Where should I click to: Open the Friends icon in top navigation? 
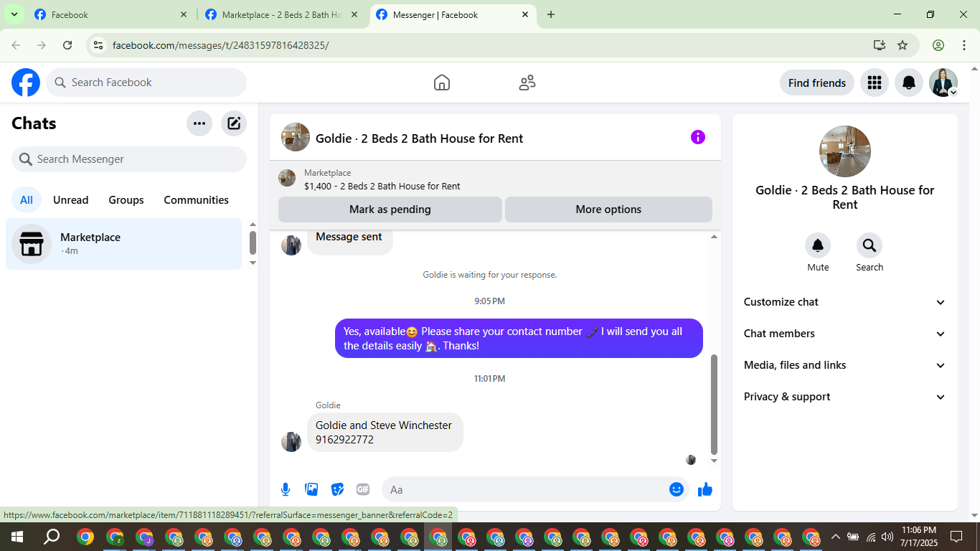pos(527,83)
